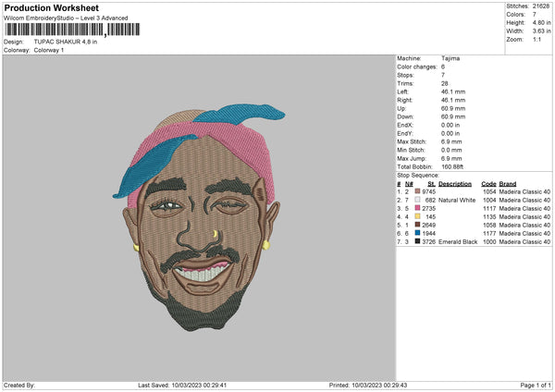Click 'Madeira Classic 40' in the 1054 row
This screenshot has width=555, height=392.
click(524, 191)
